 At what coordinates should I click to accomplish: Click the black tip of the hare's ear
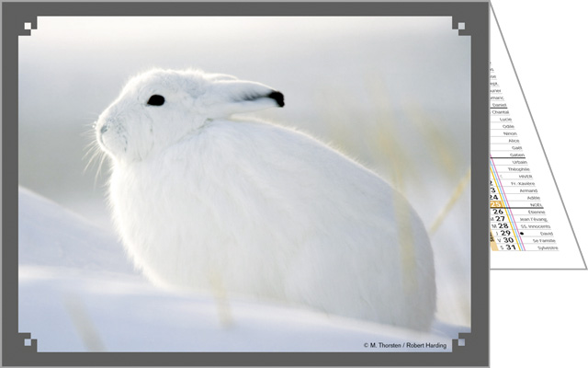point(276,98)
